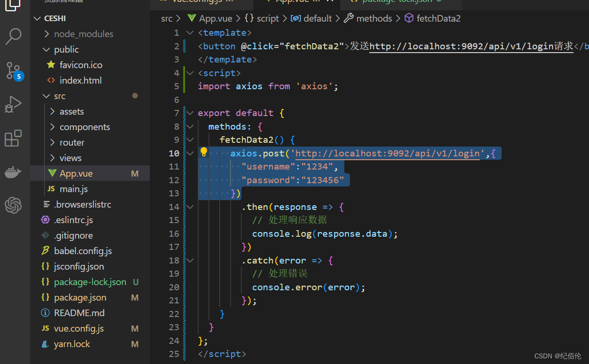Collapse the src folder

46,96
